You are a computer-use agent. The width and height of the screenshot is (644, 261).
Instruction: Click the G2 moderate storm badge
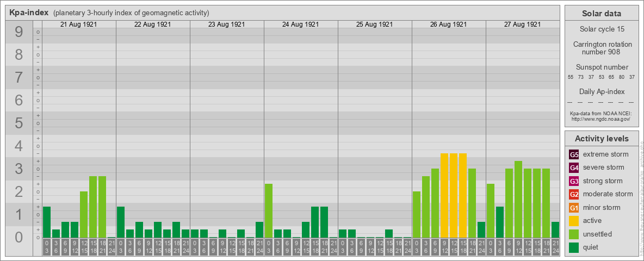574,194
